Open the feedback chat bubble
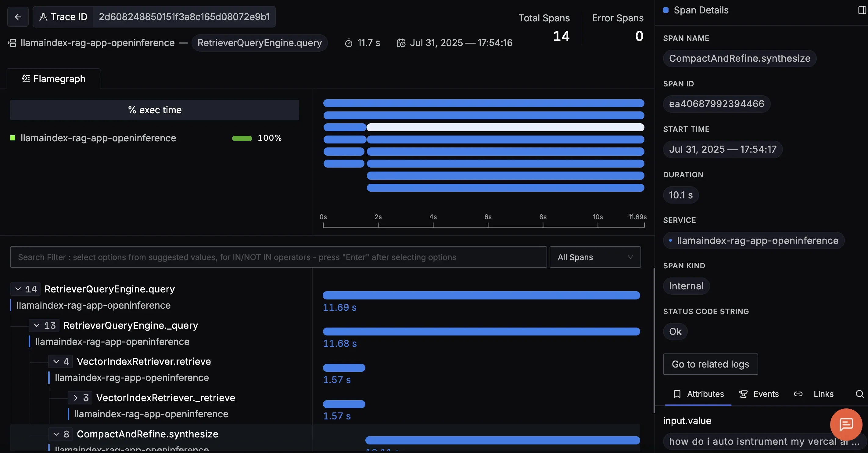 coord(846,425)
